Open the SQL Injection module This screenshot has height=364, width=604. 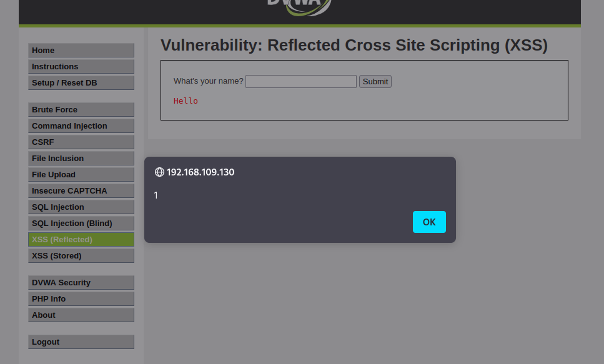[x=81, y=207]
